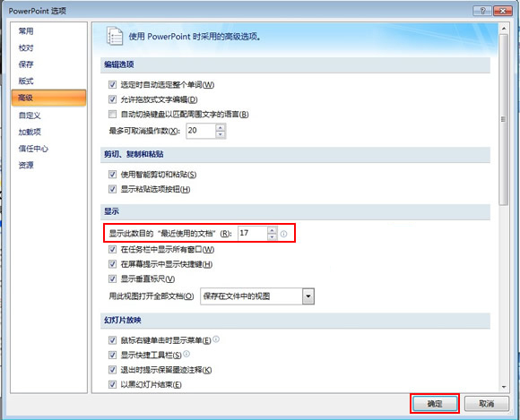
Task: Toggle 显示快捷工具栏 checkbox
Action: [112, 356]
